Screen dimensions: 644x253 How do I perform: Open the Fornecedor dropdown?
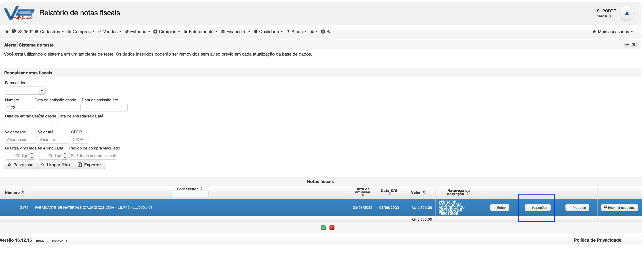(x=42, y=90)
